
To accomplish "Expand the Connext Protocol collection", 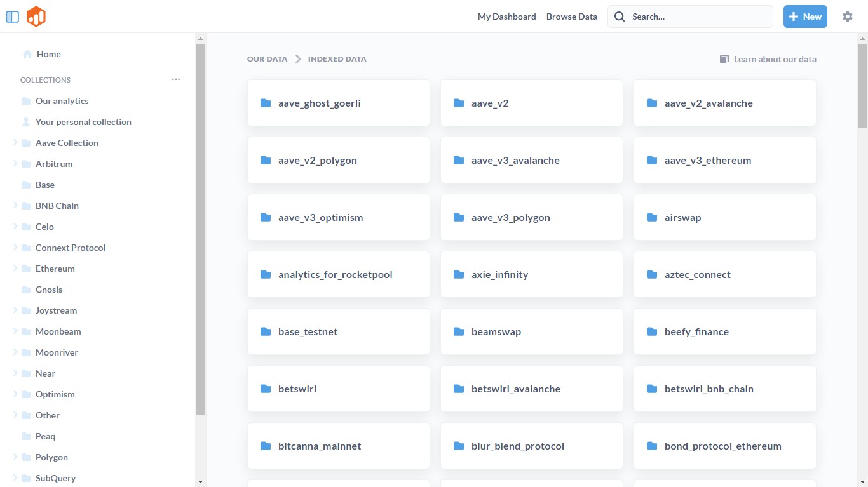I will pyautogui.click(x=15, y=248).
